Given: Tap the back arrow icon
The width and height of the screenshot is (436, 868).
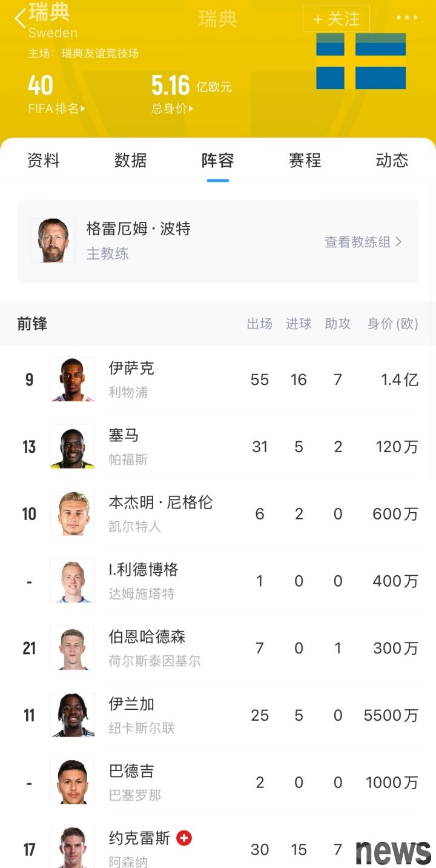Looking at the screenshot, I should click(x=21, y=18).
